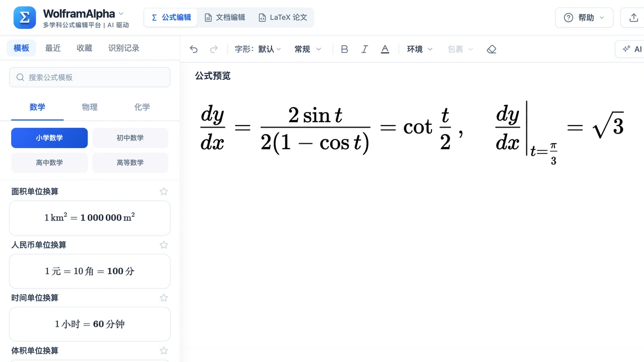This screenshot has width=644, height=362.
Task: Click the 时间单位换算 template title
Action: [35, 298]
